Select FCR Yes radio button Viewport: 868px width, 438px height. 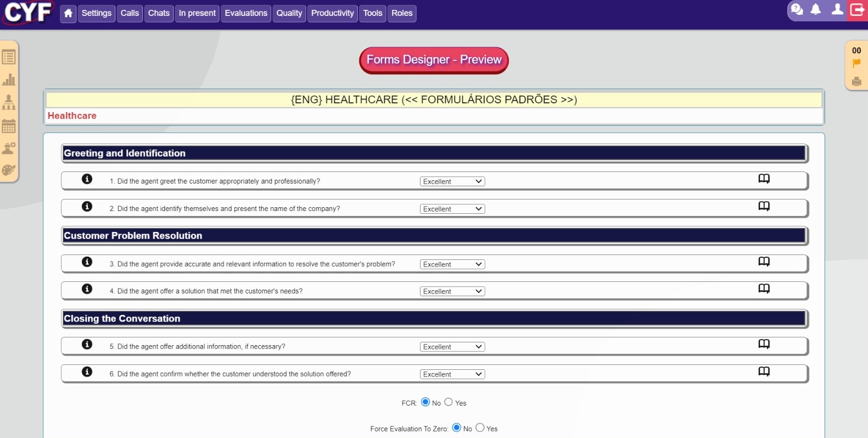449,402
